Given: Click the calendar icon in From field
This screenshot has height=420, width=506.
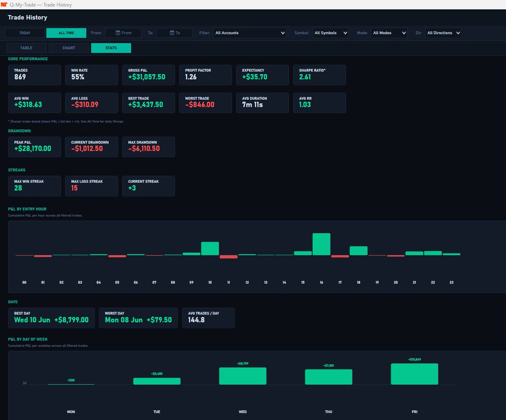Looking at the screenshot, I should 118,33.
